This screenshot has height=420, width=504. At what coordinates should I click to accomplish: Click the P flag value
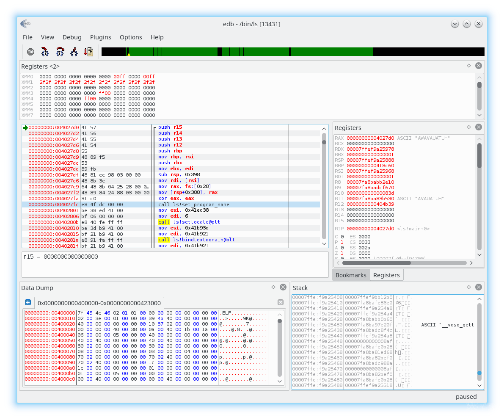click(342, 242)
